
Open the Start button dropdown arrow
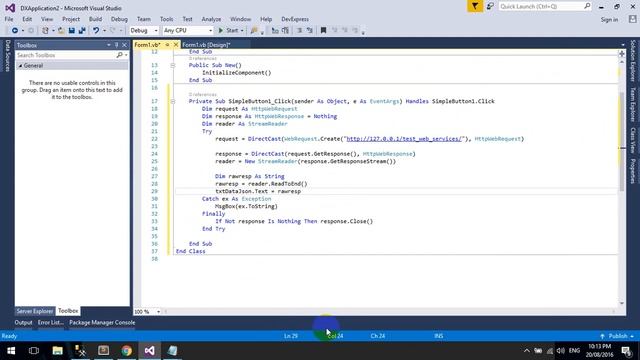click(242, 31)
